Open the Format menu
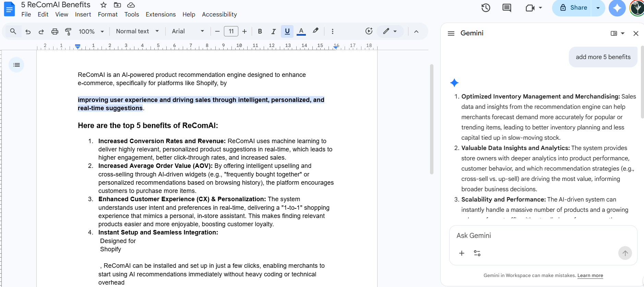Image resolution: width=644 pixels, height=287 pixels. tap(108, 14)
